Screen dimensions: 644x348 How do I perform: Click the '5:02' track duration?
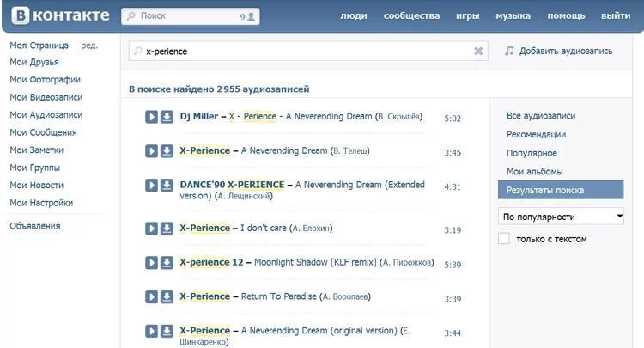point(453,119)
